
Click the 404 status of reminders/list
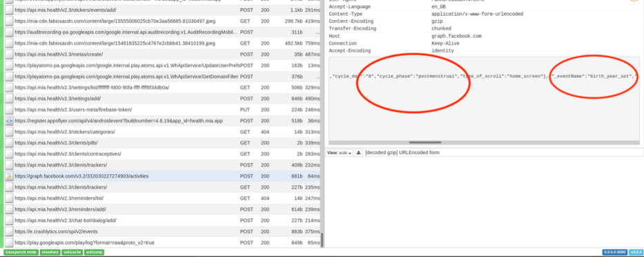(265, 198)
